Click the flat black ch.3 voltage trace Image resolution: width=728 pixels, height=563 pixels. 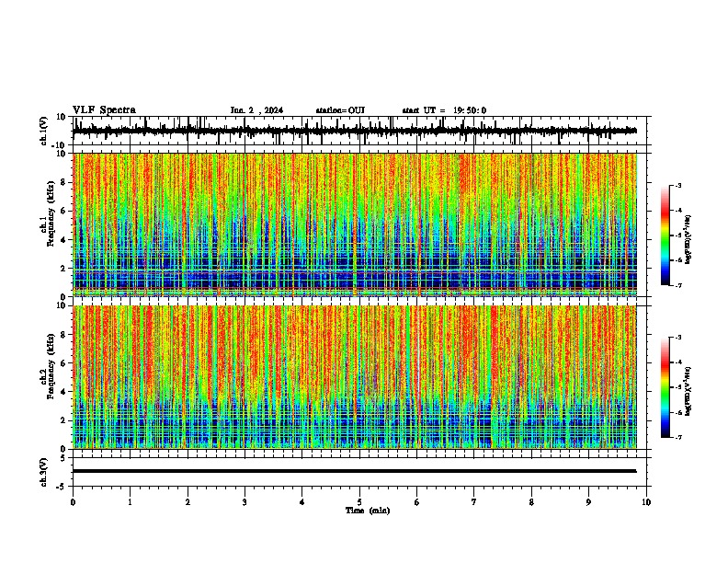tap(355, 471)
